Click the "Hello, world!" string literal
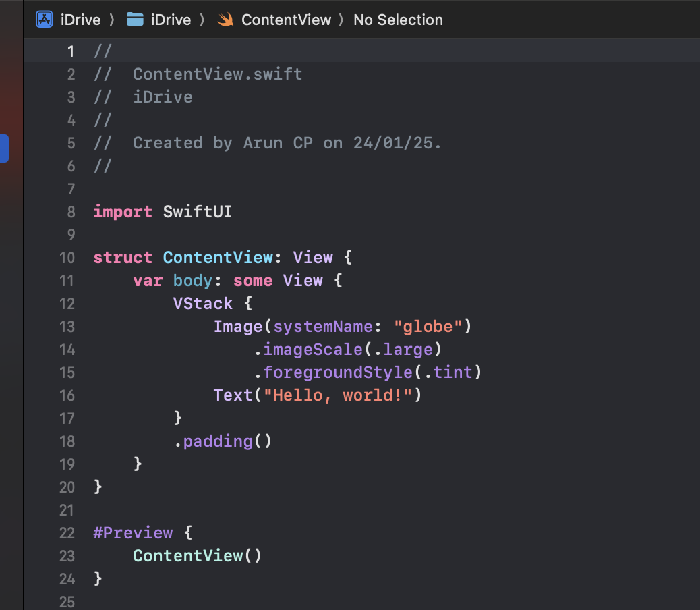The image size is (700, 610). click(338, 395)
